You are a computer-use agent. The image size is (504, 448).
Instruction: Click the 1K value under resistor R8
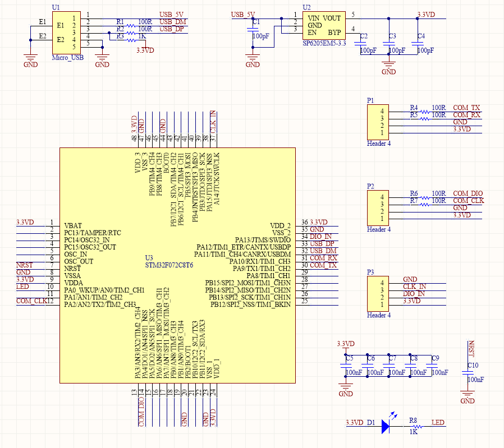[x=413, y=432]
